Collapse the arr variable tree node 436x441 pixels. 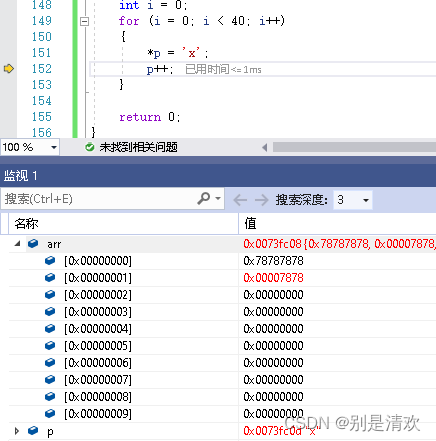click(x=18, y=244)
